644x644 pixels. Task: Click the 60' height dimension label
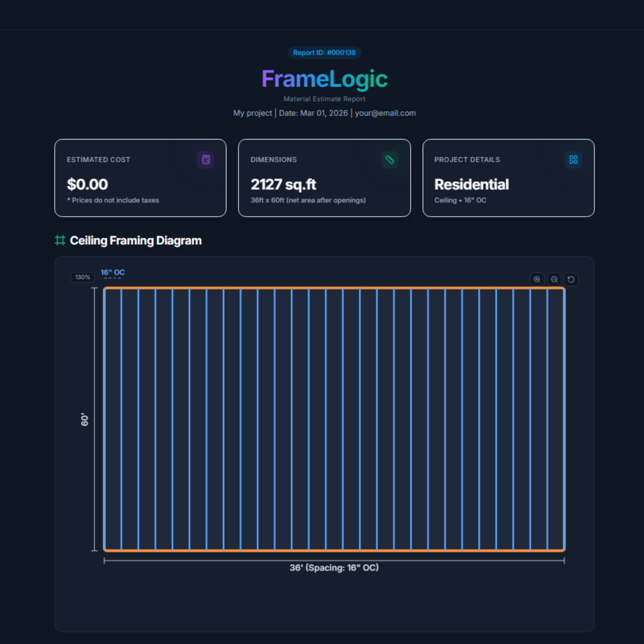(85, 419)
